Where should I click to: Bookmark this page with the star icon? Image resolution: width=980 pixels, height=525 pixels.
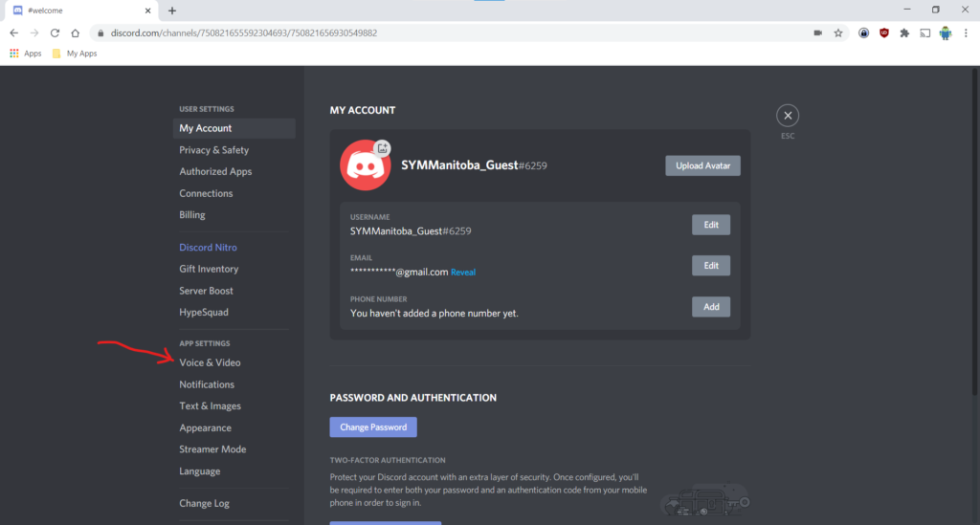click(838, 33)
